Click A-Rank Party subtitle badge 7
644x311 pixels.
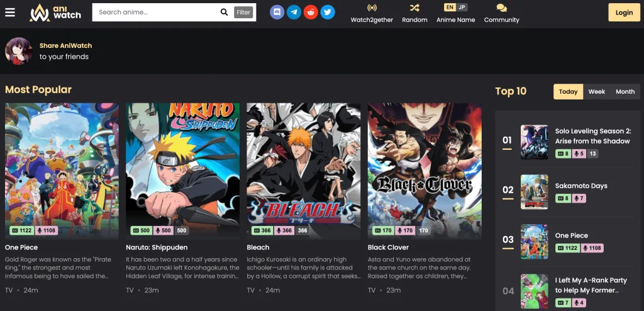click(x=563, y=303)
